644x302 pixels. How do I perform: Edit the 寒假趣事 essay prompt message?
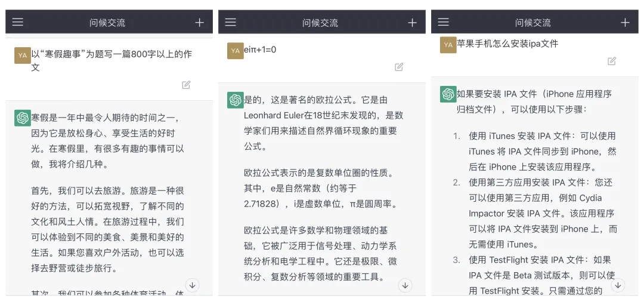click(186, 85)
